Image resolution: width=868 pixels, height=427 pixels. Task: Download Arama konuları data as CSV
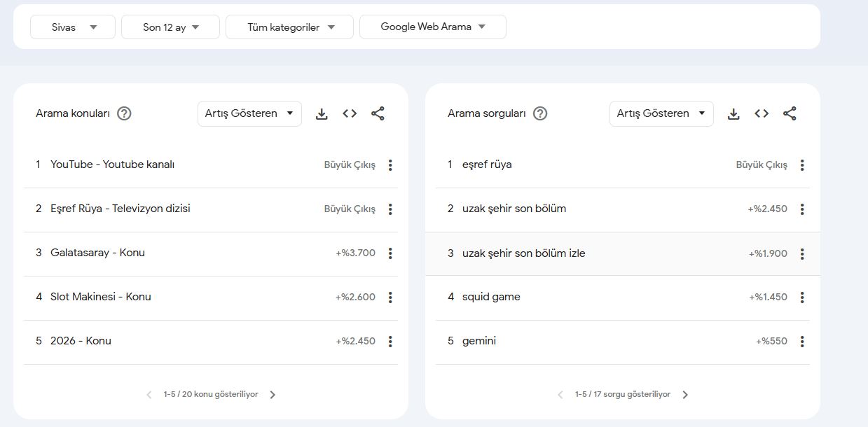322,113
